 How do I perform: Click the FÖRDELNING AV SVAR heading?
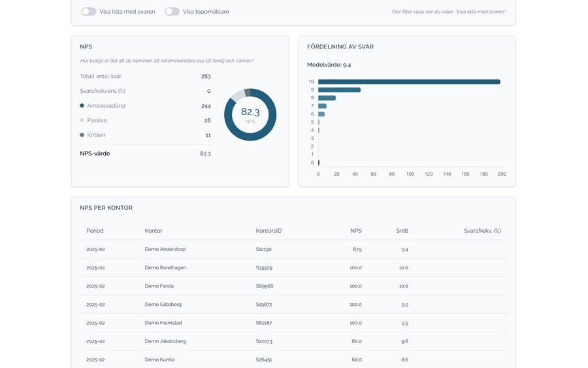pyautogui.click(x=340, y=47)
